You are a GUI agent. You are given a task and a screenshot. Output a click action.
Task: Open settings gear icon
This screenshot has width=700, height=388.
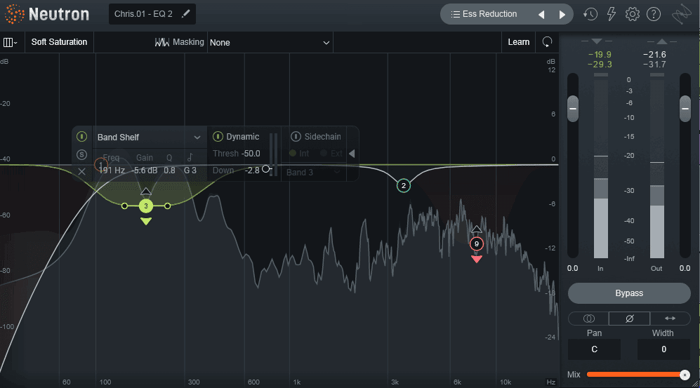coord(632,14)
